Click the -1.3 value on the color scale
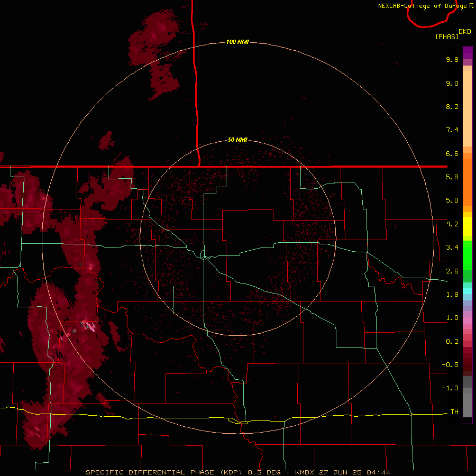 pyautogui.click(x=450, y=388)
